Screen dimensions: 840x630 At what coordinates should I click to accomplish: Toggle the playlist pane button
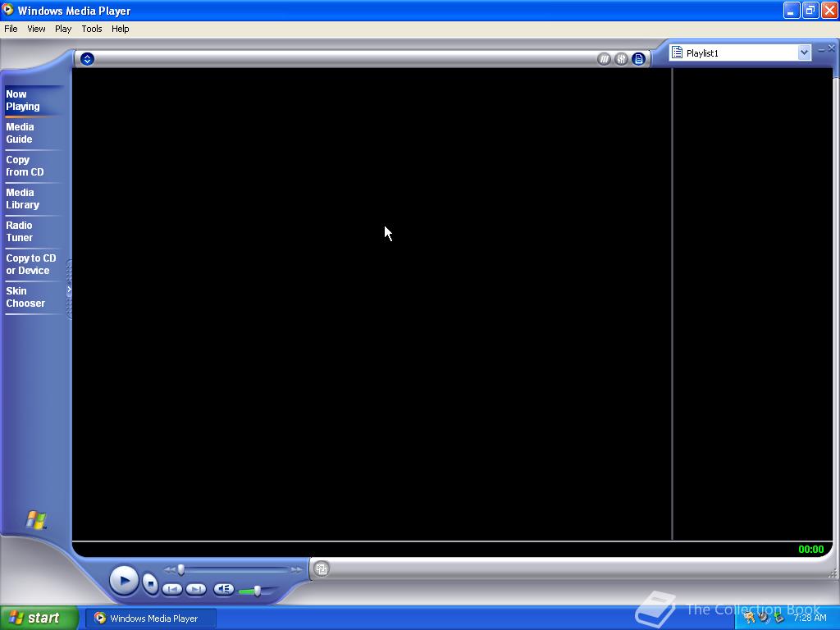[638, 59]
